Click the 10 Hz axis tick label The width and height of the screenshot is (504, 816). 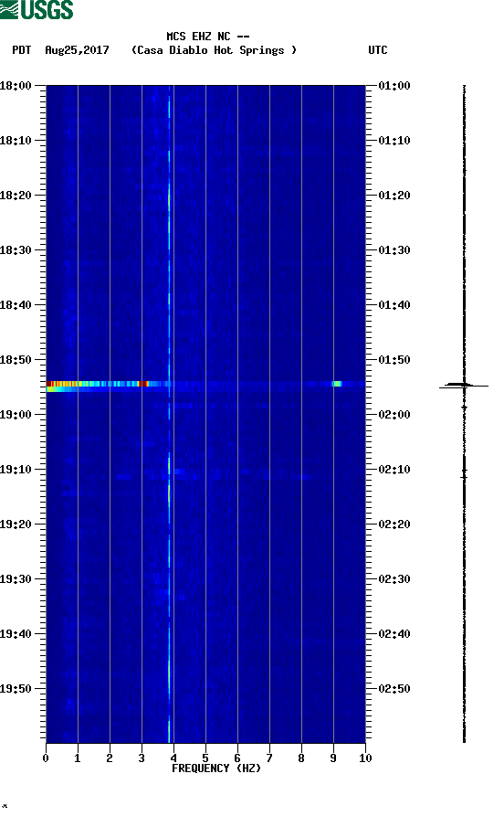365,758
